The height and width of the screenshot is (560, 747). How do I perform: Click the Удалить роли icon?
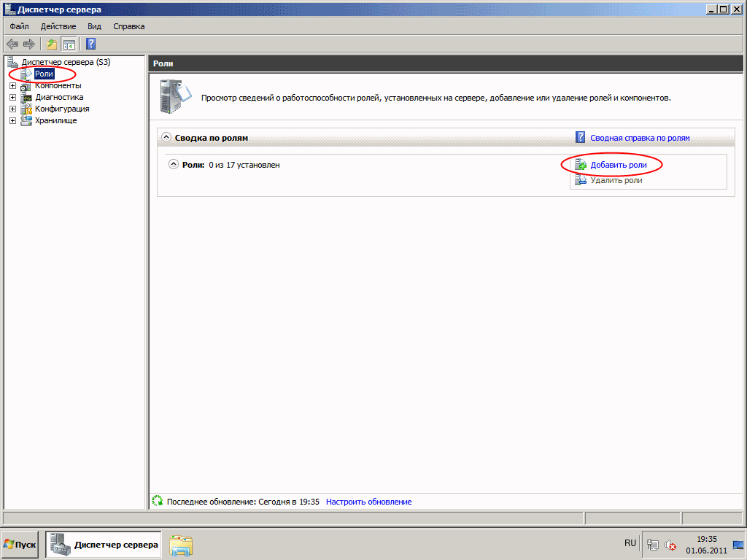[580, 180]
